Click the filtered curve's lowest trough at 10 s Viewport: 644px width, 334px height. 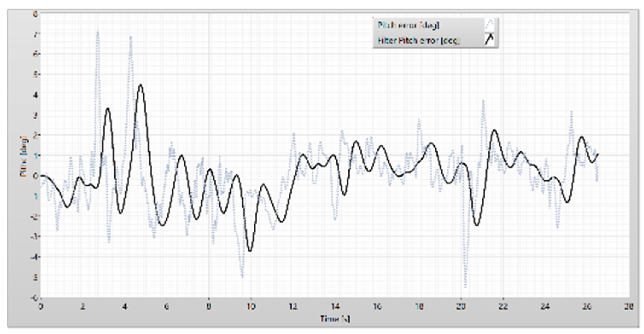(250, 251)
